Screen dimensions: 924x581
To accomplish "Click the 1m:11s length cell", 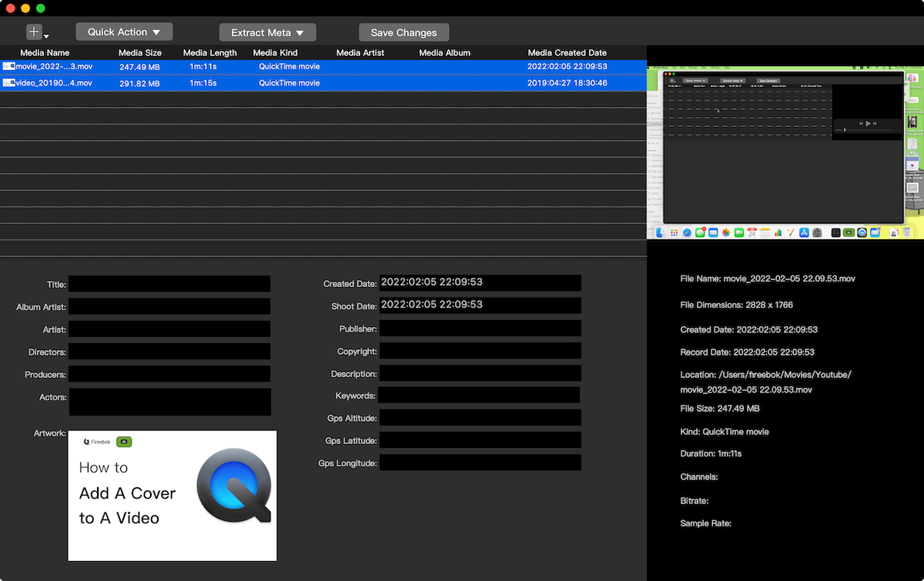I will pos(203,66).
